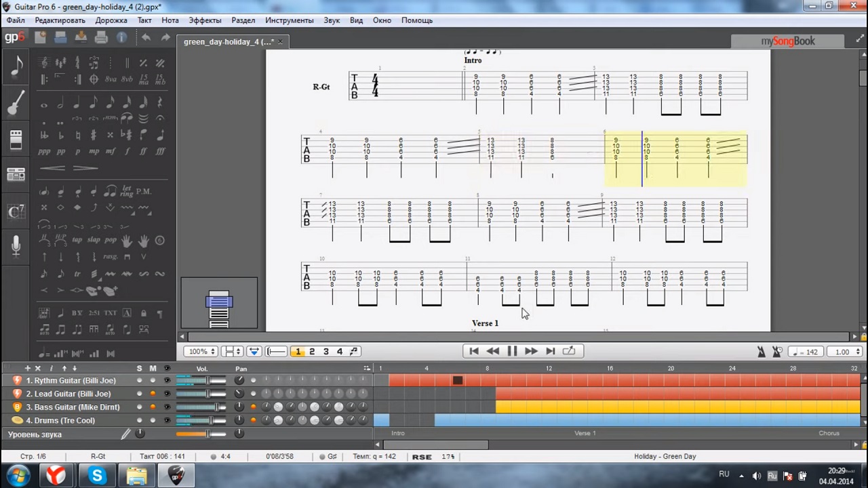868x488 pixels.
Task: Select the whole note duration
Action: pyautogui.click(x=44, y=104)
